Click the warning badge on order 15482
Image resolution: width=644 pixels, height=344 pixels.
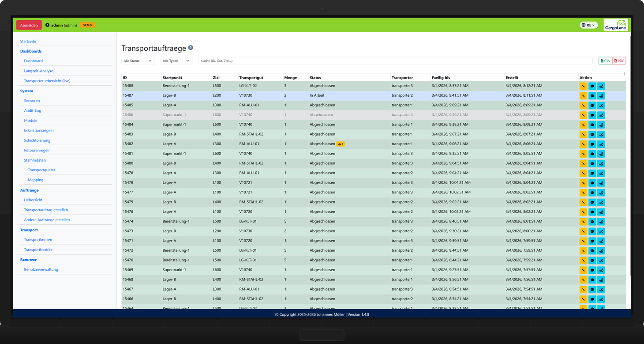tap(340, 144)
